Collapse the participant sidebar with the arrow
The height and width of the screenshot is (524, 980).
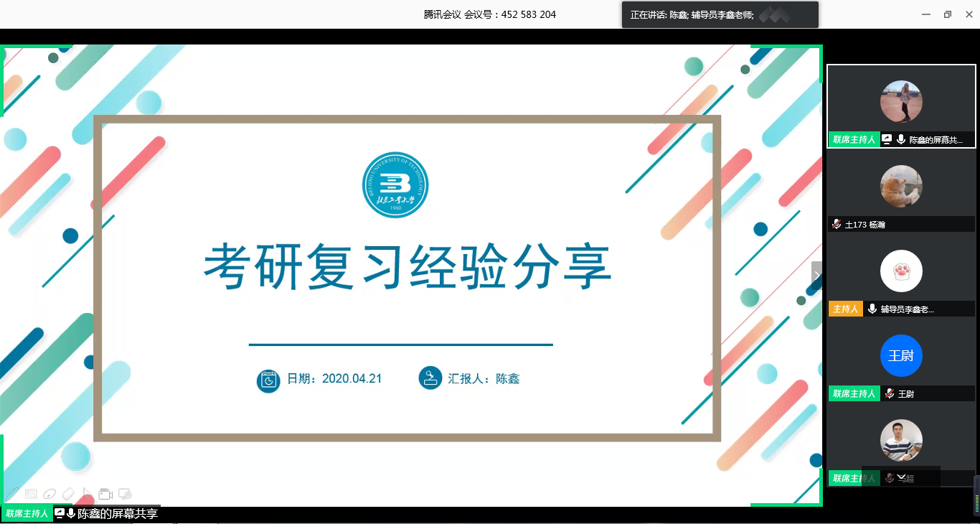(816, 275)
